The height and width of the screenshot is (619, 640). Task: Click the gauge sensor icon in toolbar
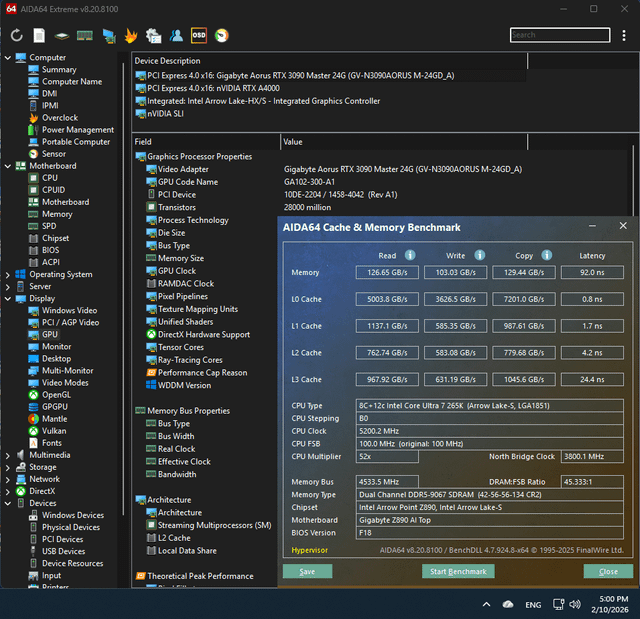[x=221, y=35]
